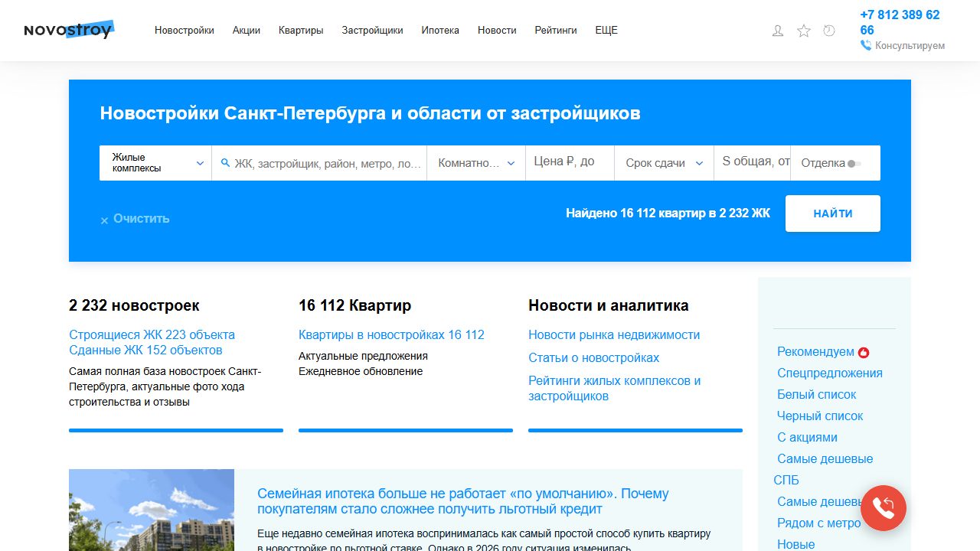This screenshot has width=980, height=551.
Task: Open Сданные ЖК 152 объектов link
Action: coord(145,350)
